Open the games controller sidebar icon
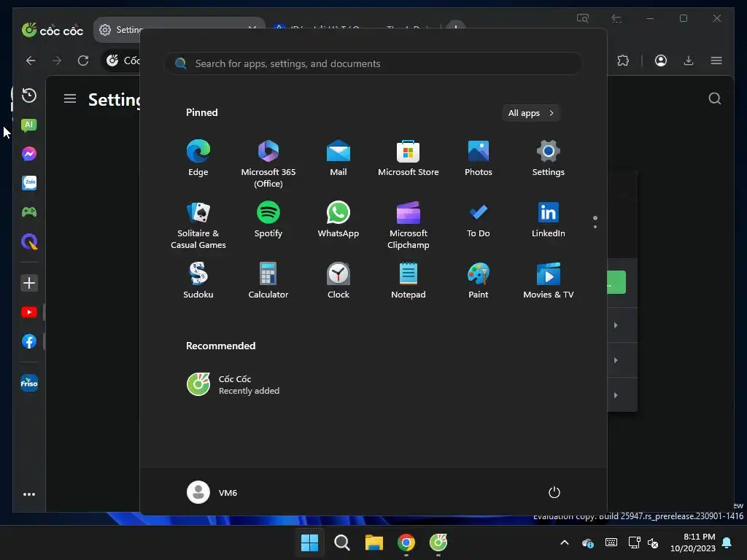Screen dimensions: 747x560 tap(29, 212)
